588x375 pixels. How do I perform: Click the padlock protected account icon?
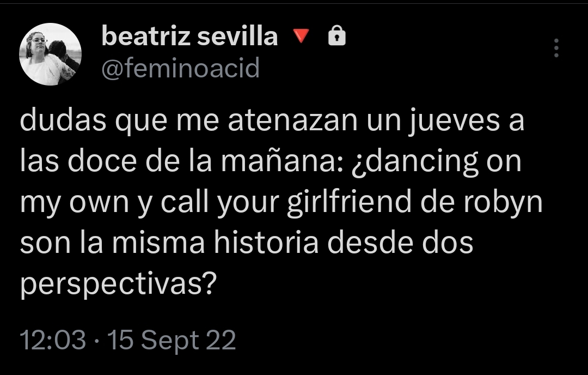pos(336,37)
